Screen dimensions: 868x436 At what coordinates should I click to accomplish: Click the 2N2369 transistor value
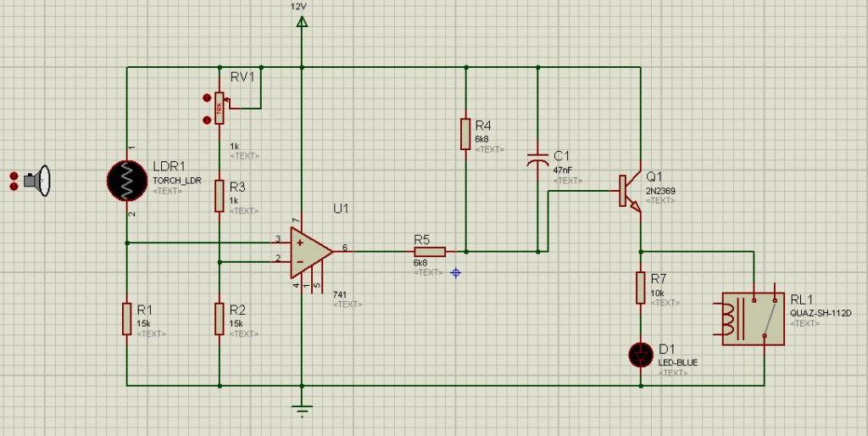(660, 191)
